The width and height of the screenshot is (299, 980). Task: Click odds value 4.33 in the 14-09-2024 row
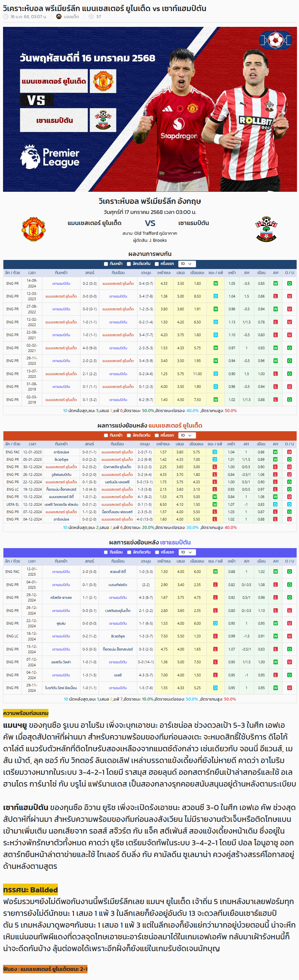(x=164, y=283)
